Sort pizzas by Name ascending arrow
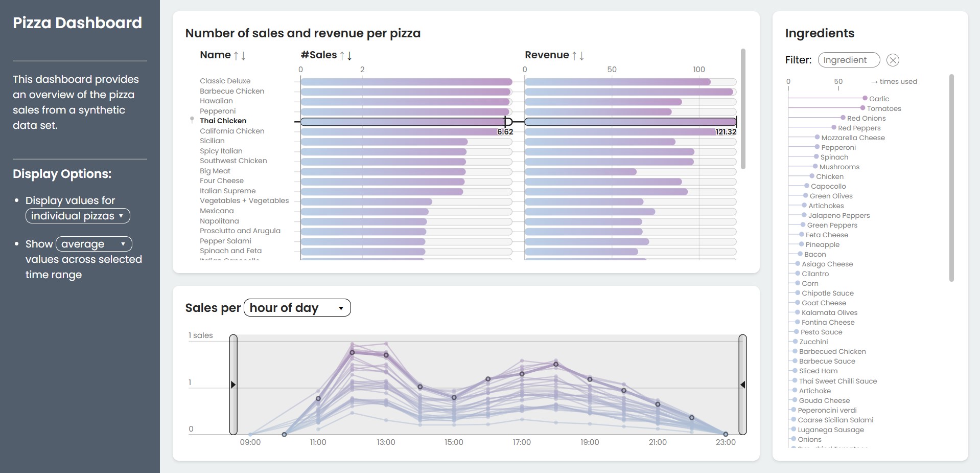Image resolution: width=980 pixels, height=473 pixels. (236, 55)
